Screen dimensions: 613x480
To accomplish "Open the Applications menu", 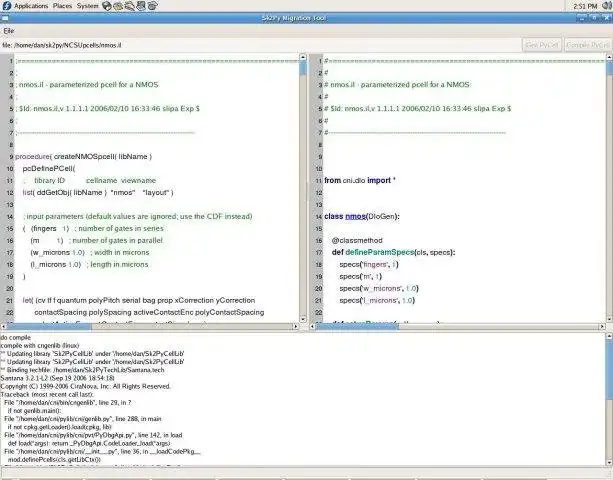I will pyautogui.click(x=31, y=6).
